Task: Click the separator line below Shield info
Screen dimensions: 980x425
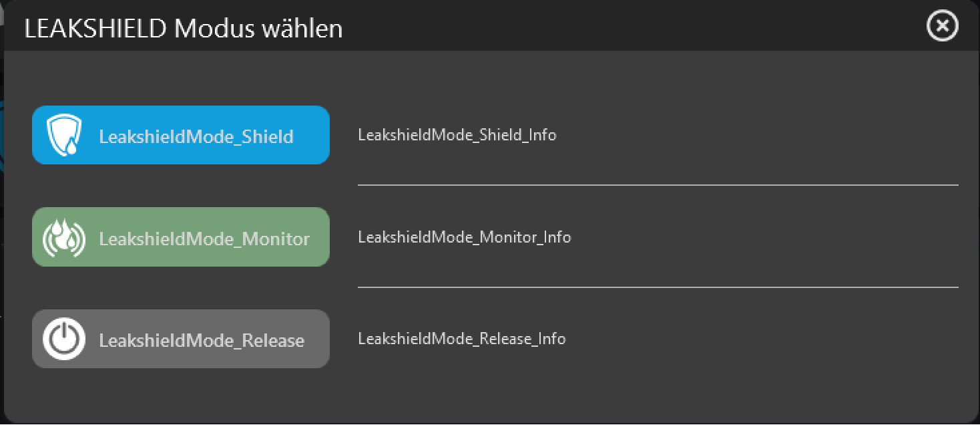Action: (658, 184)
